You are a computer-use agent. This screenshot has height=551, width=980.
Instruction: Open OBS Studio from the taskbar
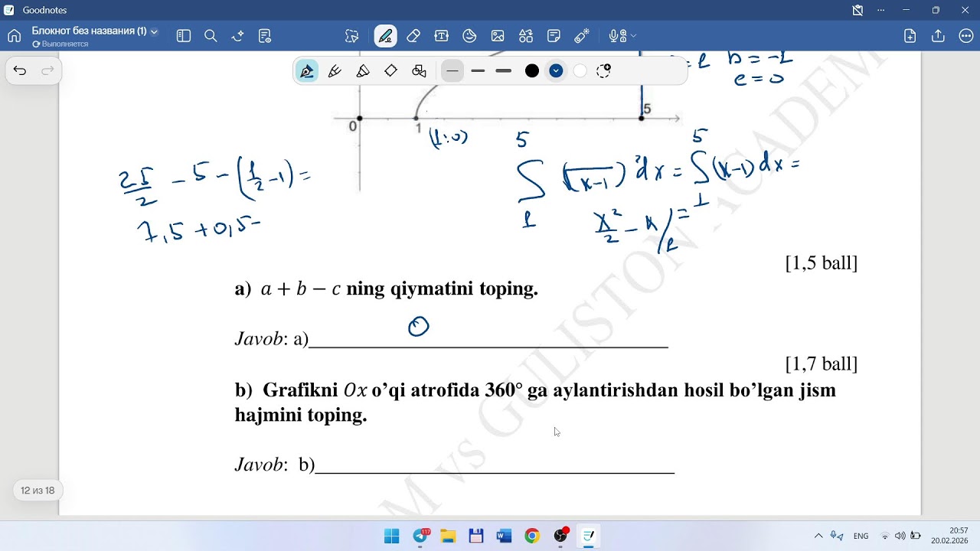click(560, 536)
